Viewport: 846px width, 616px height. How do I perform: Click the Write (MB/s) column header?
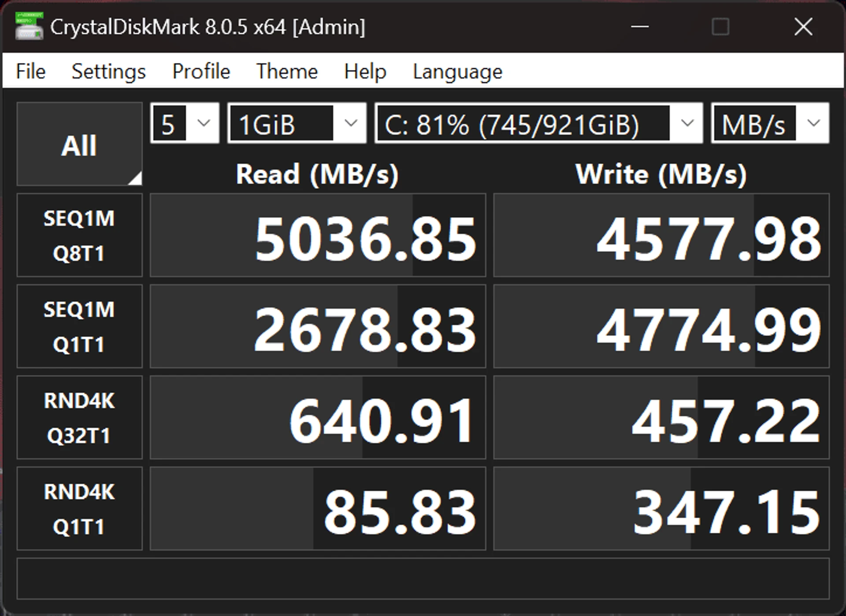pos(661,174)
